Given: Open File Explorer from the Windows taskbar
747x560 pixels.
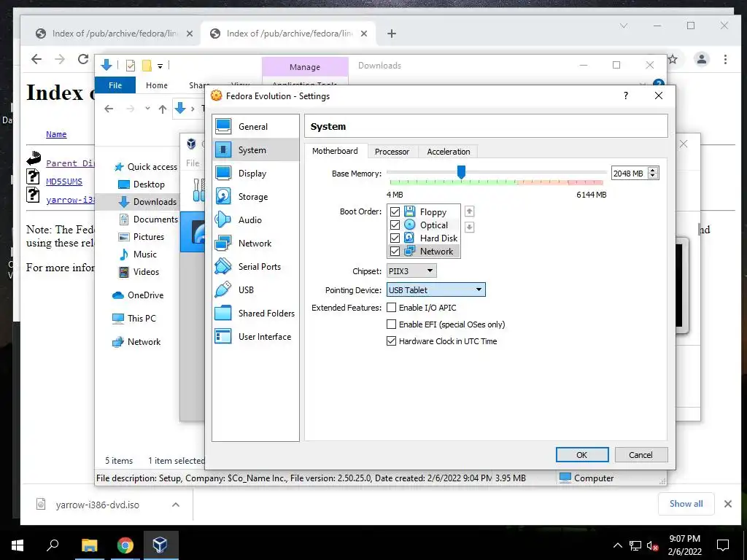Looking at the screenshot, I should coord(89,545).
